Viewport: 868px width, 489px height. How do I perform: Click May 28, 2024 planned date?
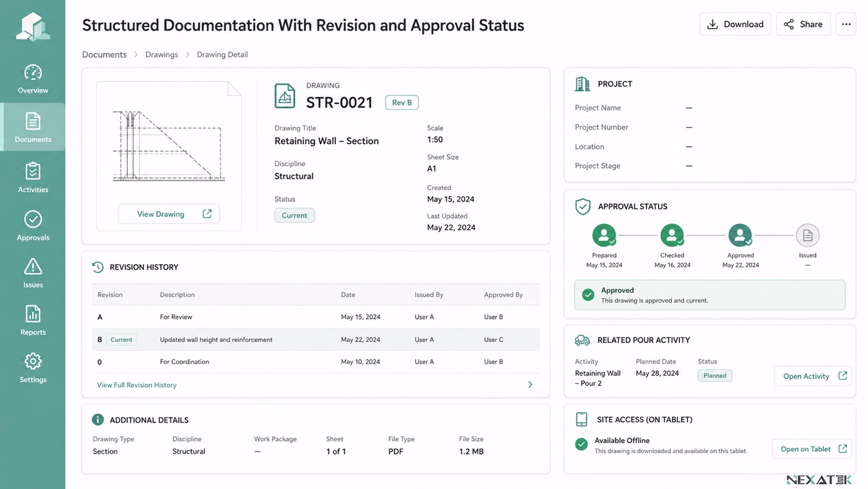click(x=657, y=373)
